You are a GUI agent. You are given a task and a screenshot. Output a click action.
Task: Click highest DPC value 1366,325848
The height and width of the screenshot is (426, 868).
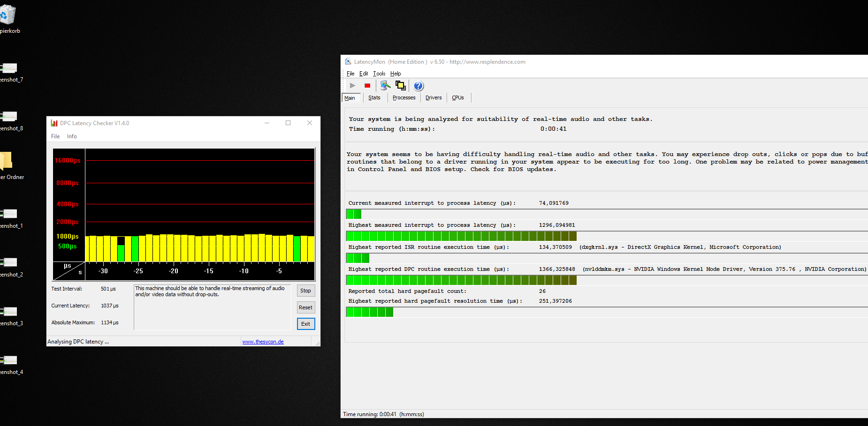tap(557, 269)
